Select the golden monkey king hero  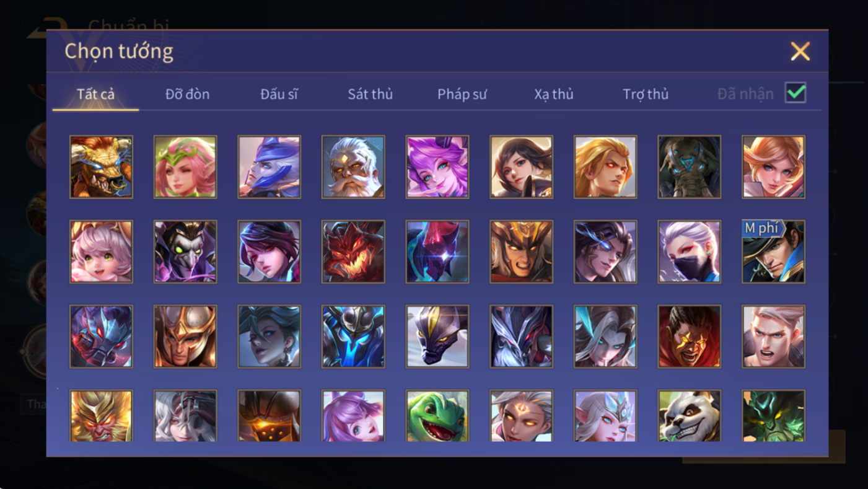point(101,416)
